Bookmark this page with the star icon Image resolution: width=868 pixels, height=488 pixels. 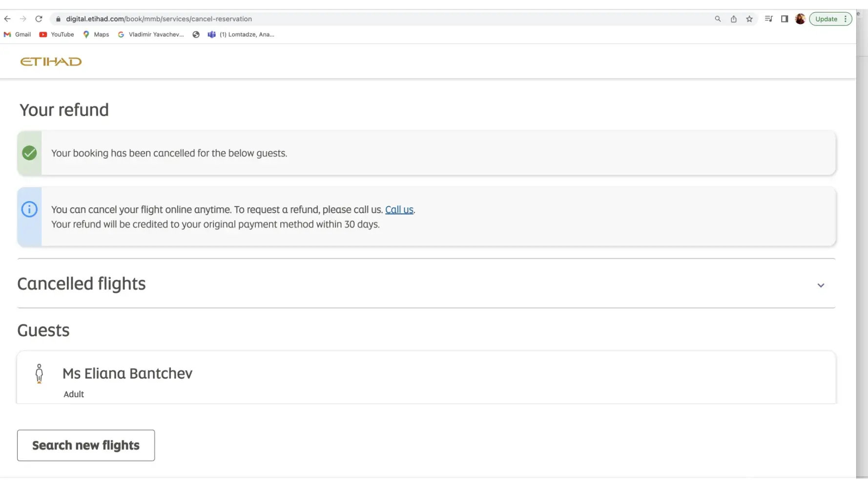coord(749,19)
